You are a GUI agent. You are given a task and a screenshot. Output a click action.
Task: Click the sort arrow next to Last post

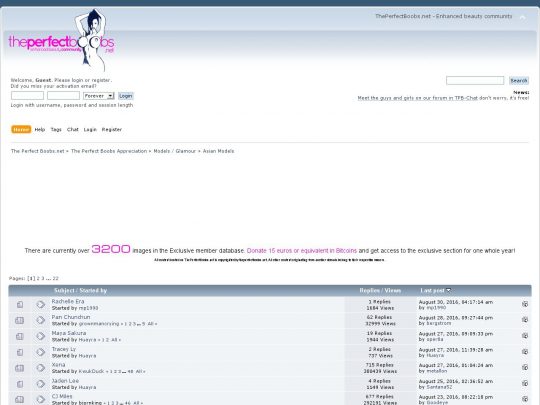click(x=448, y=290)
